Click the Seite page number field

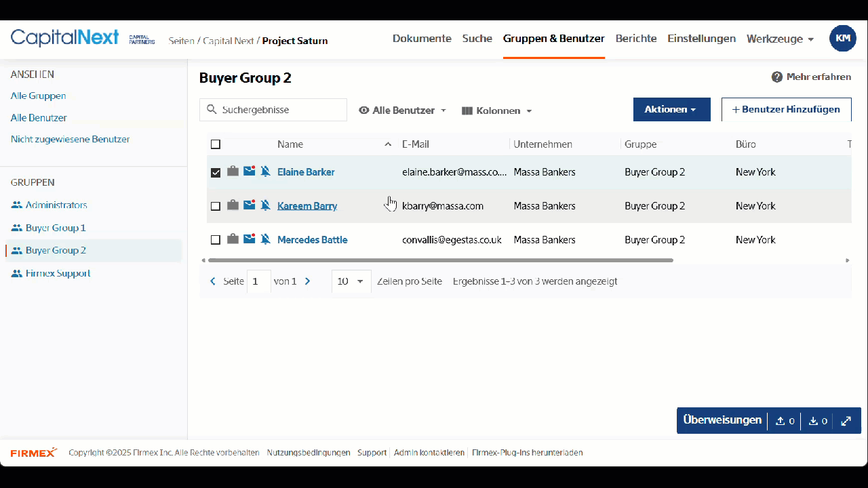click(x=259, y=281)
